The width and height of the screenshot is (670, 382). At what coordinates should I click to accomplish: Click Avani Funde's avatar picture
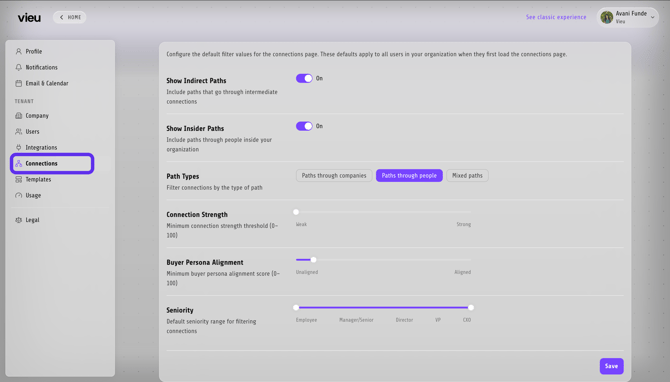pyautogui.click(x=606, y=17)
